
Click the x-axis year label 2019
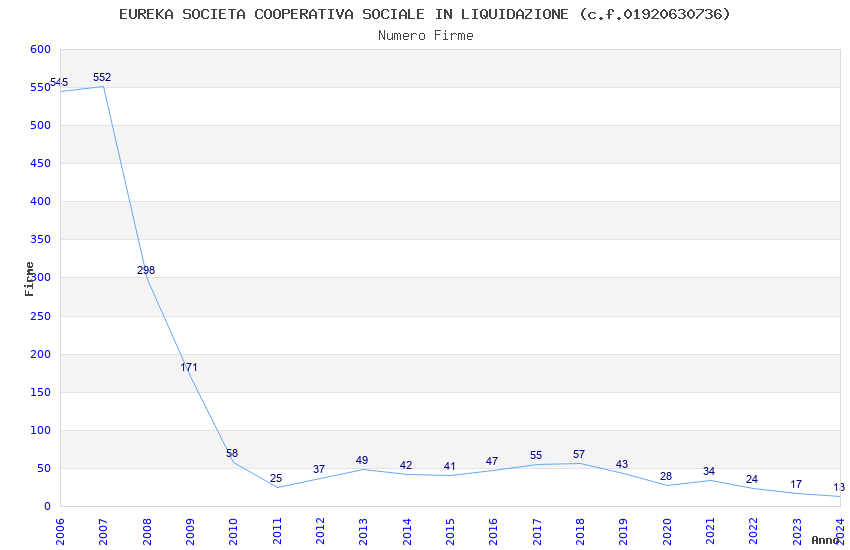tap(623, 531)
